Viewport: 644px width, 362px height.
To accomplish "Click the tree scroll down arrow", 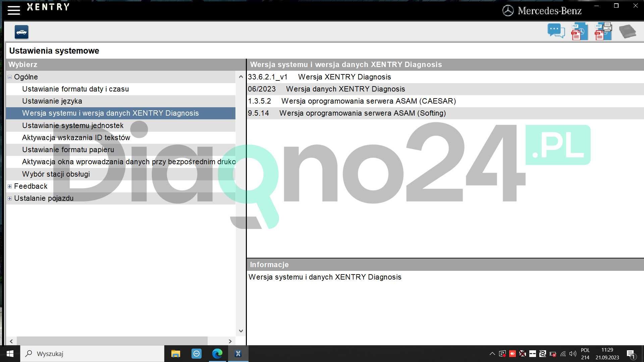I will point(240,331).
